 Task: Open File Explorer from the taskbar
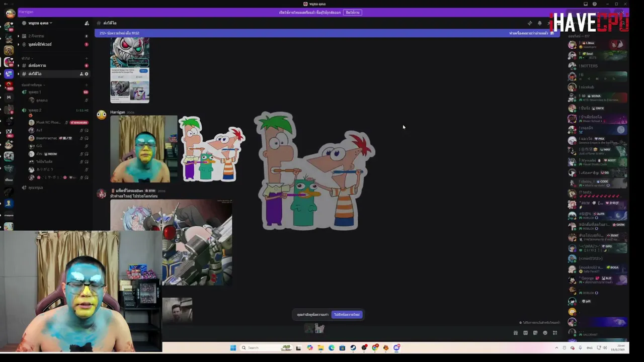click(x=320, y=348)
